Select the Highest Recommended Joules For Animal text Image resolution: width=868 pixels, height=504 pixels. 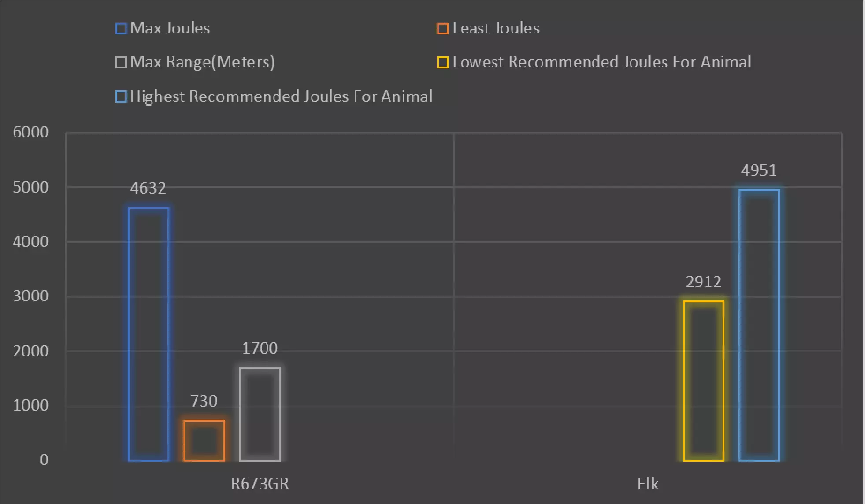pos(282,96)
